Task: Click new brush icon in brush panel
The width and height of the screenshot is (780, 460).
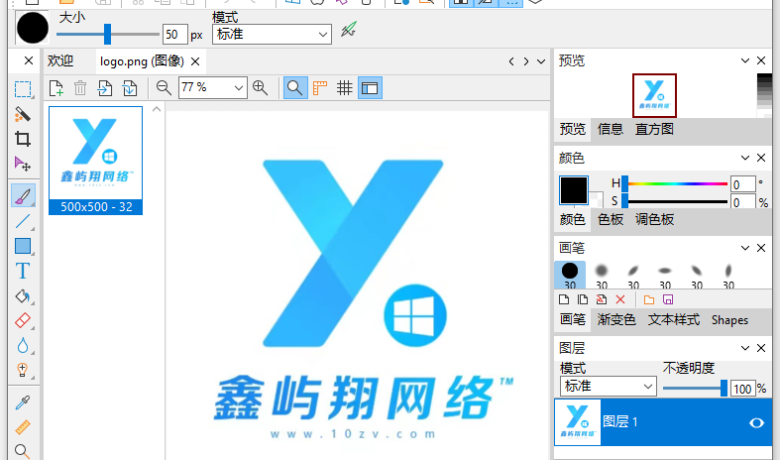Action: (x=564, y=299)
